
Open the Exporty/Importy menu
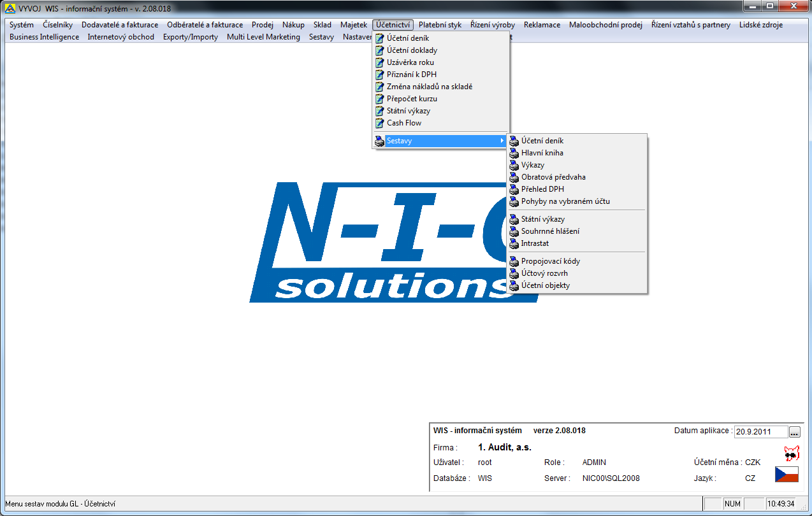point(191,37)
